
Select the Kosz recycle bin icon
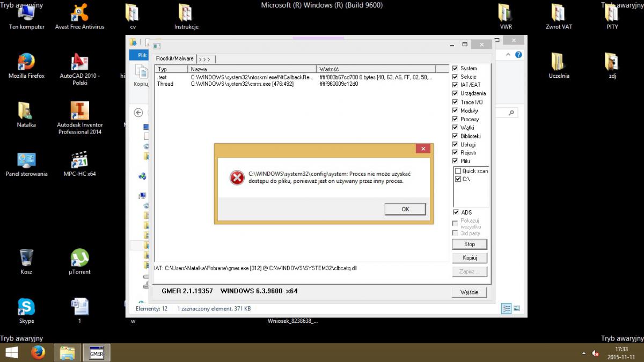pos(26,262)
